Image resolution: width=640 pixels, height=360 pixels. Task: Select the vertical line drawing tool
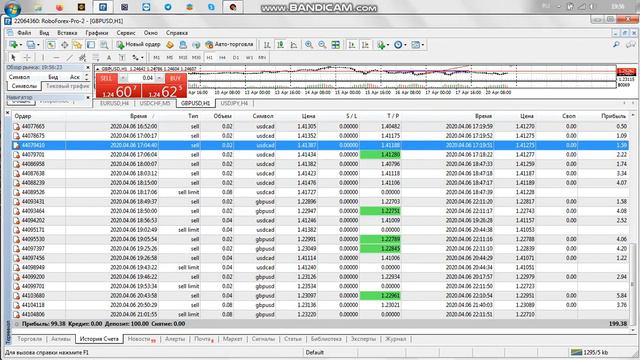[x=43, y=58]
